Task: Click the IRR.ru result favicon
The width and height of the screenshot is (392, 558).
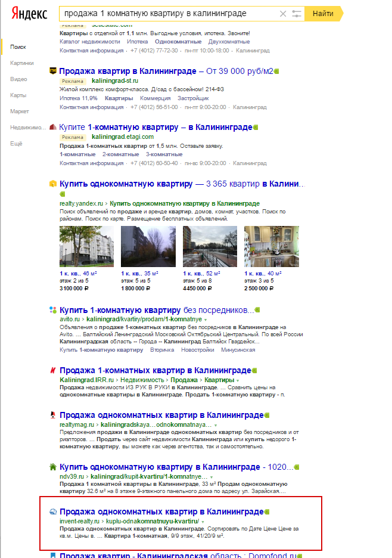Action: tap(52, 370)
